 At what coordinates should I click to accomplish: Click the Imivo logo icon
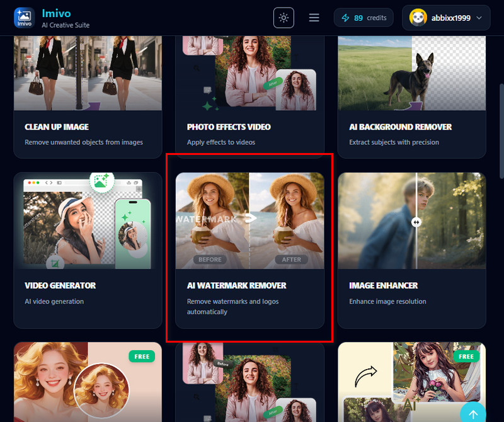point(24,18)
